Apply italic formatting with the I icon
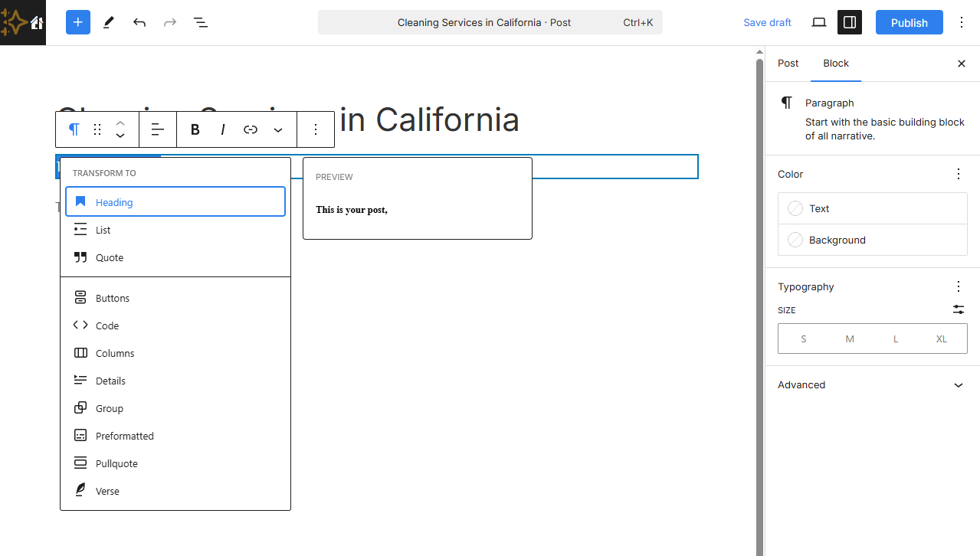The width and height of the screenshot is (980, 556). (223, 129)
